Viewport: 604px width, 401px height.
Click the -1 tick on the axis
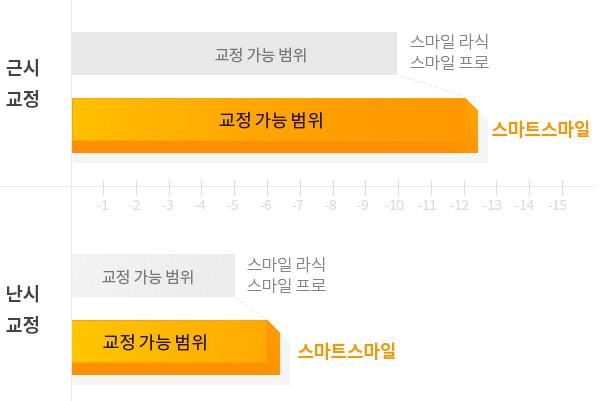point(102,205)
